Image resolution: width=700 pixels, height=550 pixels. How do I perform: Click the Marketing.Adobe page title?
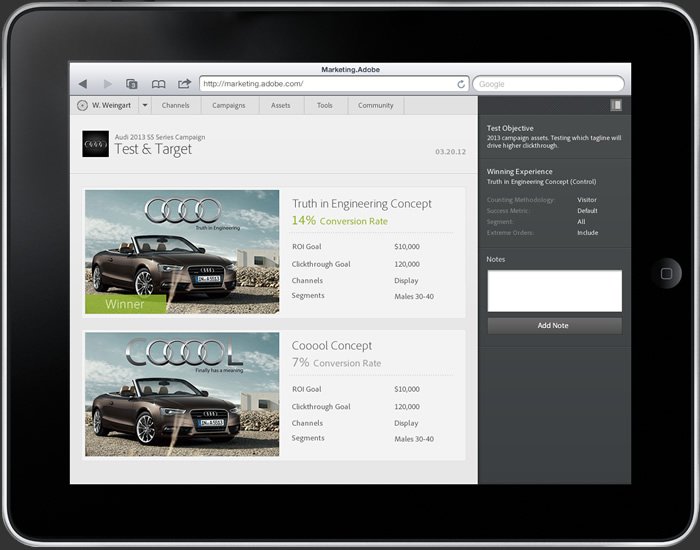tap(350, 70)
